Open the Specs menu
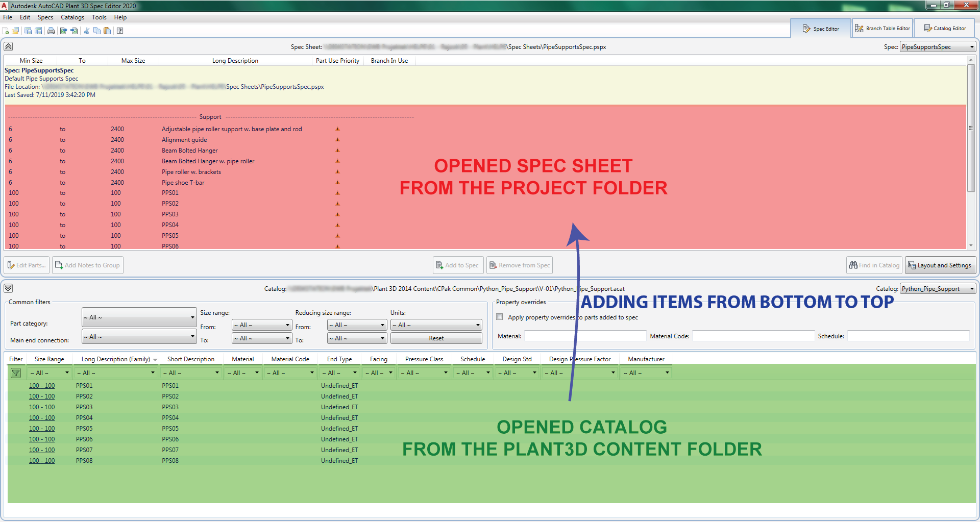The width and height of the screenshot is (980, 522). click(45, 17)
